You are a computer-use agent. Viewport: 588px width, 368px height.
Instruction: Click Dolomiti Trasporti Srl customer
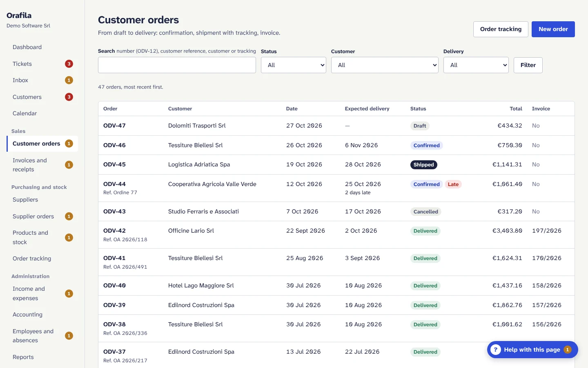(x=197, y=126)
